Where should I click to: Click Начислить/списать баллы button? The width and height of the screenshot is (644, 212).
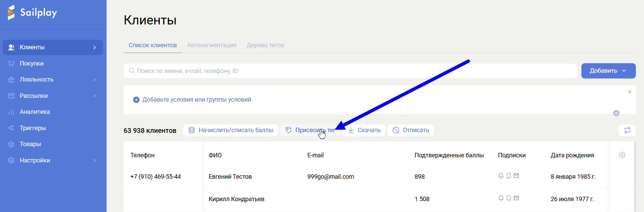tap(231, 130)
